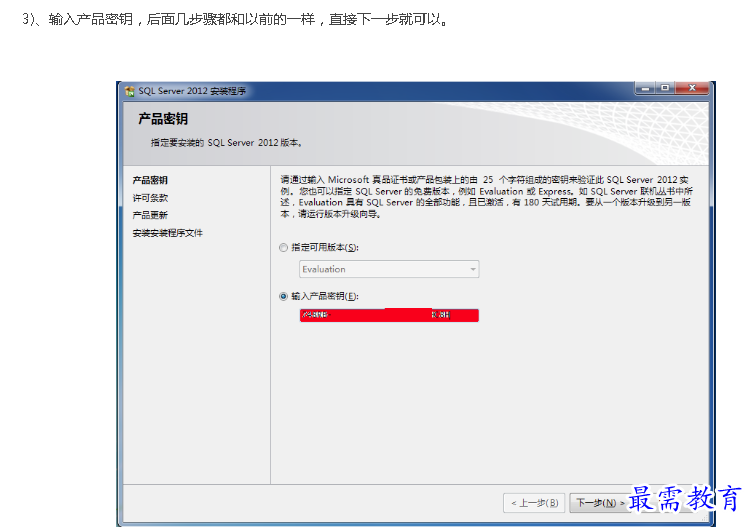
Task: Go back with the 上一步(B) button
Action: pos(534,503)
